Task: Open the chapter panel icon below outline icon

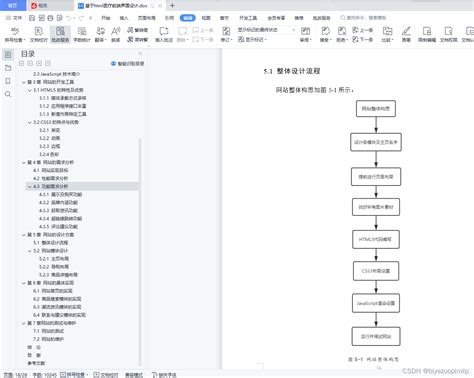Action: [x=8, y=68]
